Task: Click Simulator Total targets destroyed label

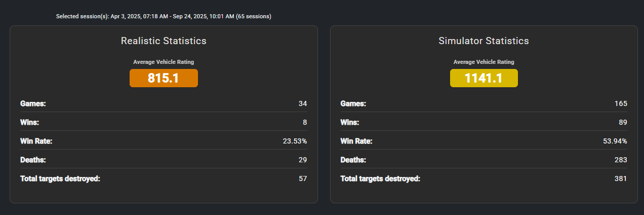Action: tap(381, 178)
